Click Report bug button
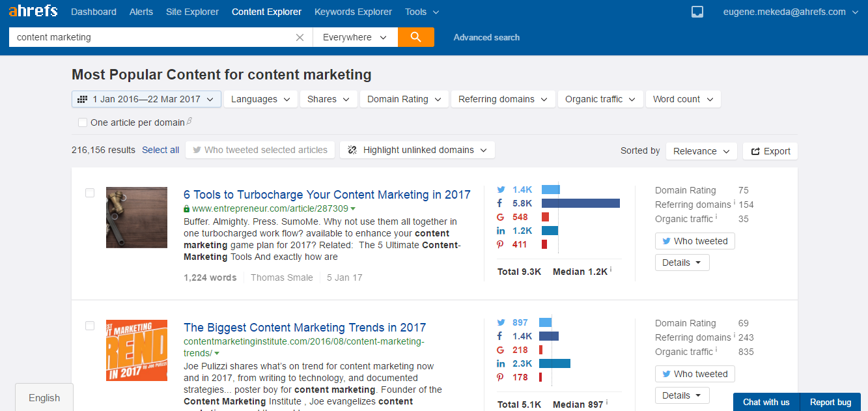The width and height of the screenshot is (868, 411). pyautogui.click(x=830, y=402)
